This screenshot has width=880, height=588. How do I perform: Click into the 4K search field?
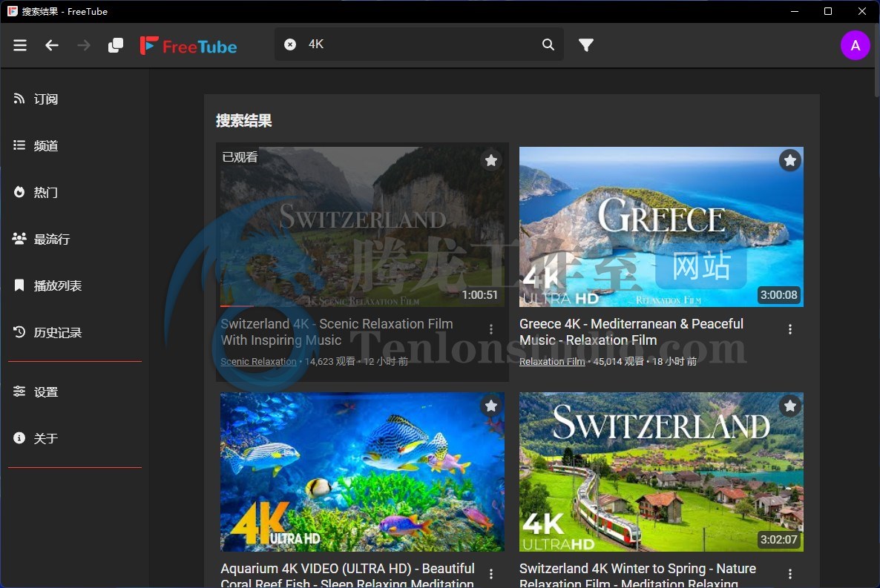418,44
